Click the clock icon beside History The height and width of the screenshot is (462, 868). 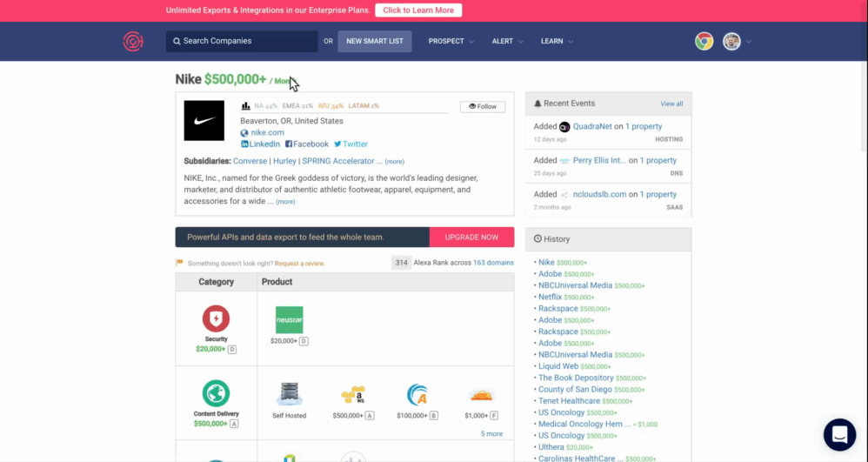pos(537,239)
